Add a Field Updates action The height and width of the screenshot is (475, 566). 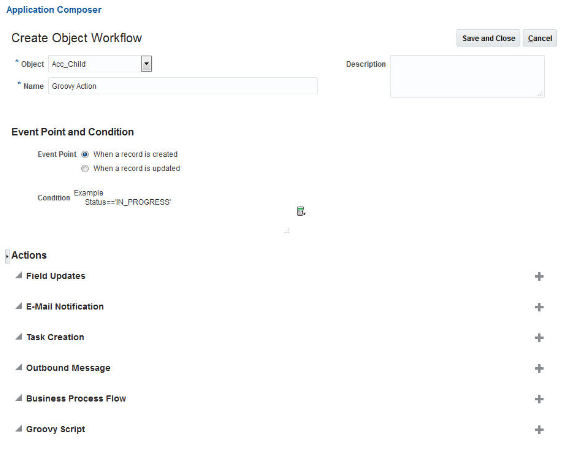[x=539, y=276]
